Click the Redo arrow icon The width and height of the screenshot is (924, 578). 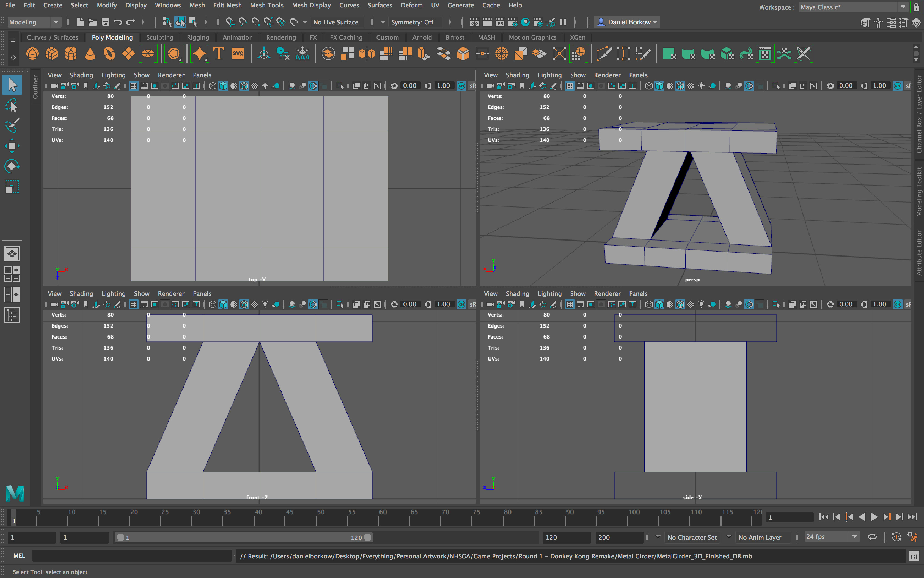pyautogui.click(x=131, y=22)
